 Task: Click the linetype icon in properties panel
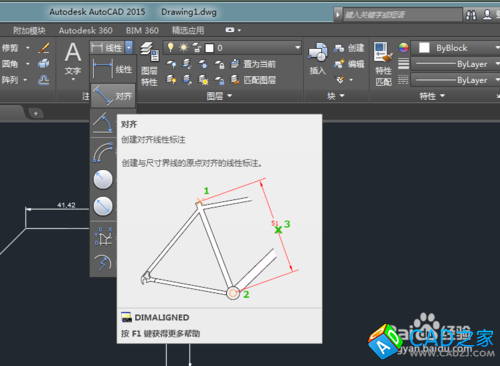pos(403,80)
